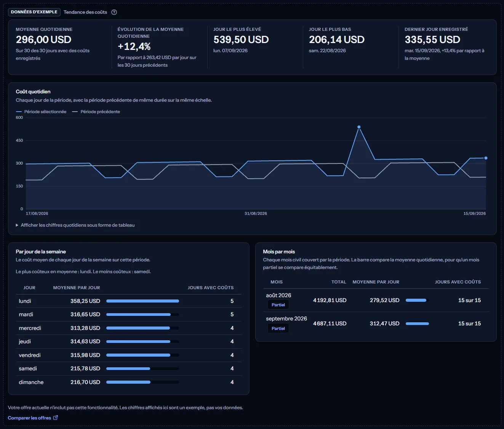The width and height of the screenshot is (504, 429).
Task: Click the 312,47 USD daily average for septembre
Action: tap(385, 323)
